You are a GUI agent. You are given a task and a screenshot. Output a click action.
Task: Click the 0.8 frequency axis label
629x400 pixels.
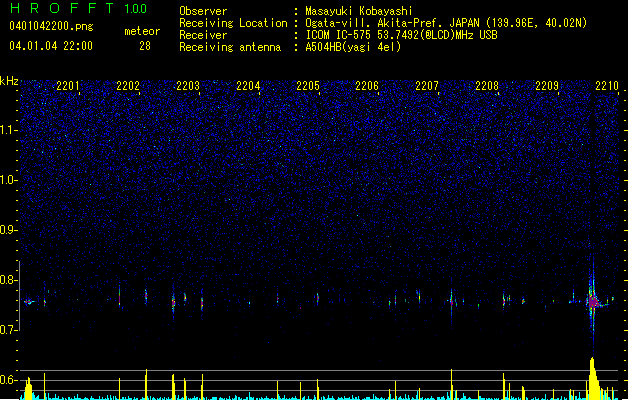click(9, 280)
